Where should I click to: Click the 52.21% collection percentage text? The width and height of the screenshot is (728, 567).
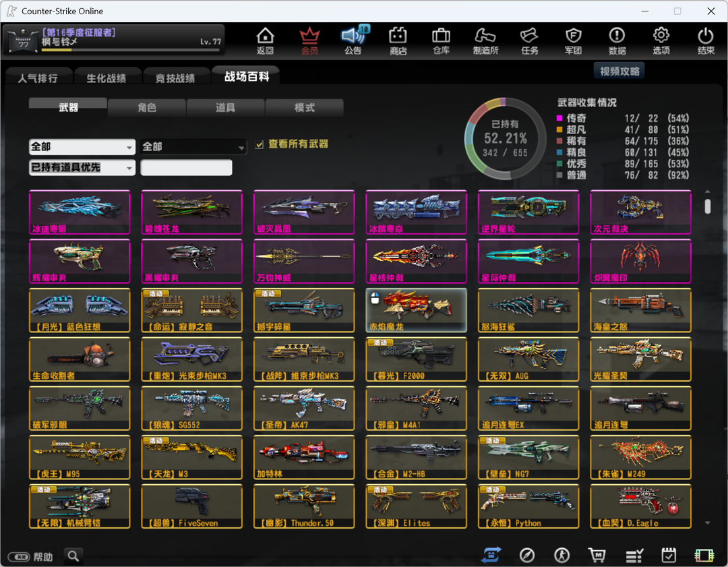(x=505, y=138)
